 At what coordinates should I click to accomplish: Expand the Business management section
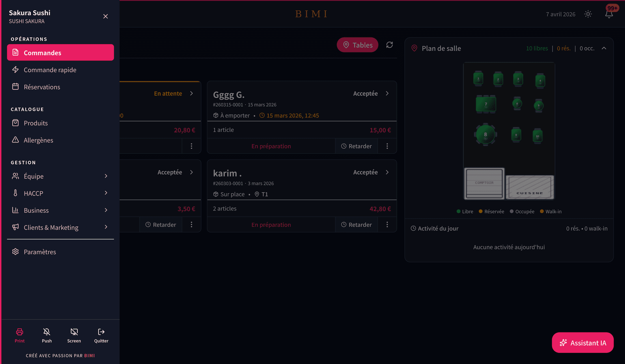(x=106, y=210)
